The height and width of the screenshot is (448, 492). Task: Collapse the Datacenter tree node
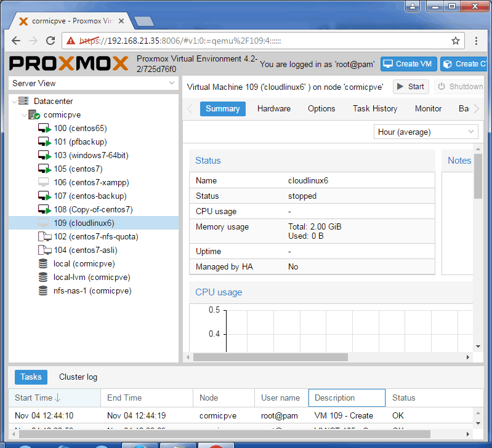click(14, 102)
